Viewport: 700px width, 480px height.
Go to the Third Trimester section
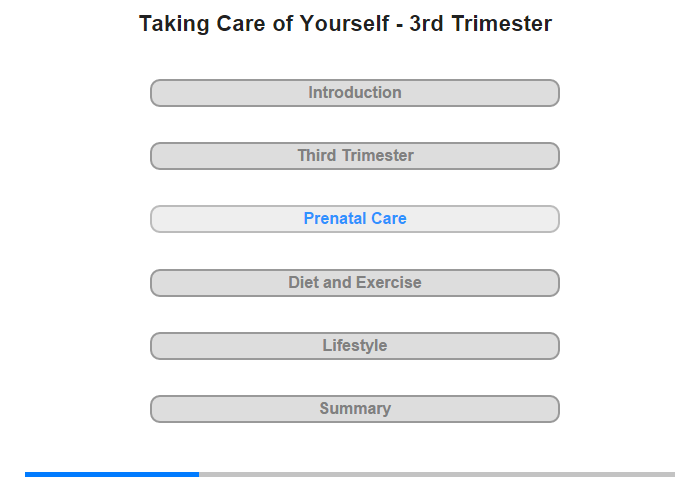tap(354, 156)
